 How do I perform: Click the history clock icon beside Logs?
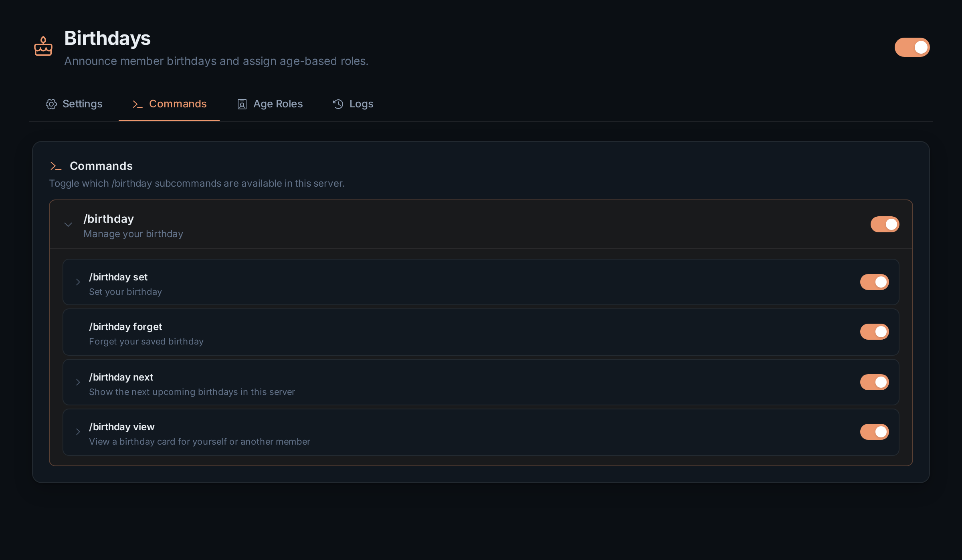[x=338, y=104]
